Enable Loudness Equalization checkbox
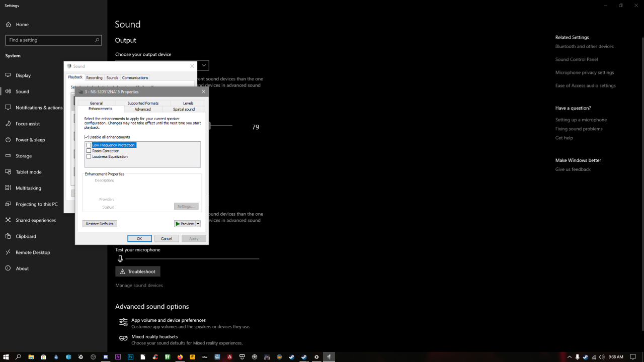This screenshot has width=644, height=362. point(89,156)
